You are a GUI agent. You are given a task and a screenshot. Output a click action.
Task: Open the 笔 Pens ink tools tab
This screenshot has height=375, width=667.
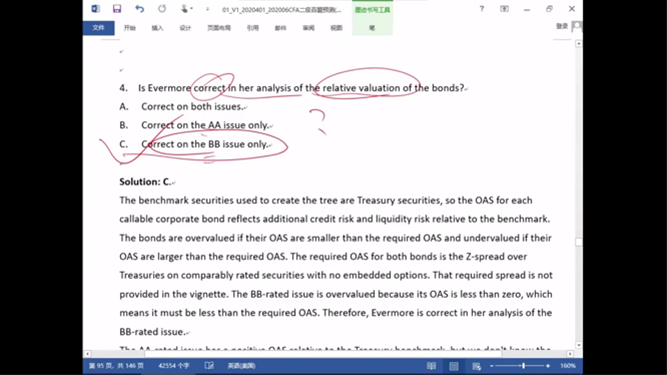(372, 28)
